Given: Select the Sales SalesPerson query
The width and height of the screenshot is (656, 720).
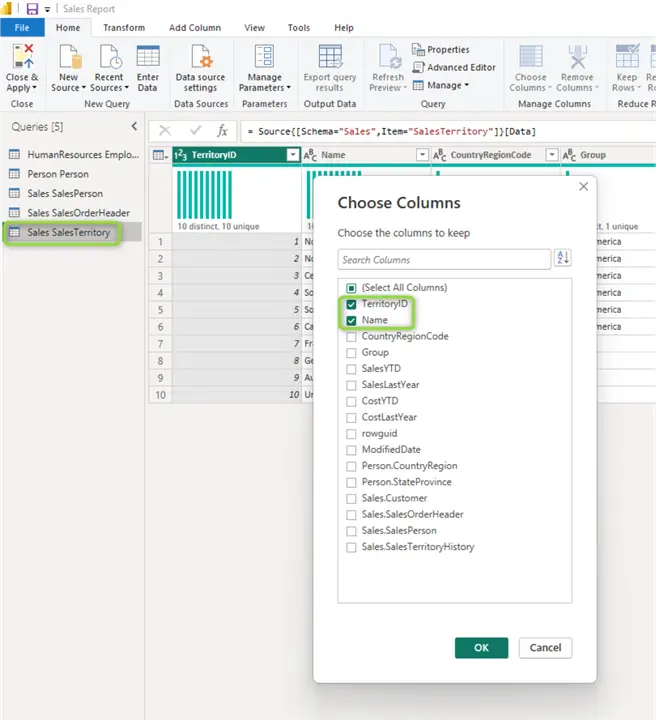Looking at the screenshot, I should point(73,193).
